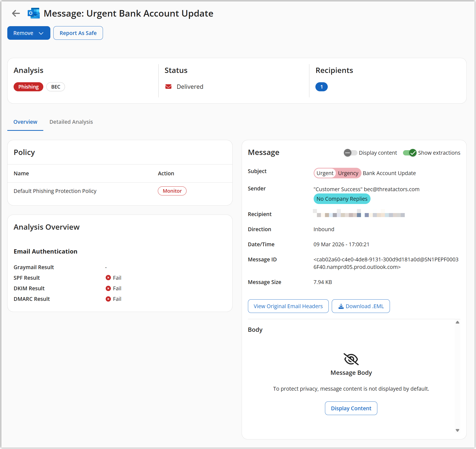Click the DKIM Result fail icon
Screen dimensions: 476x449
(x=108, y=288)
